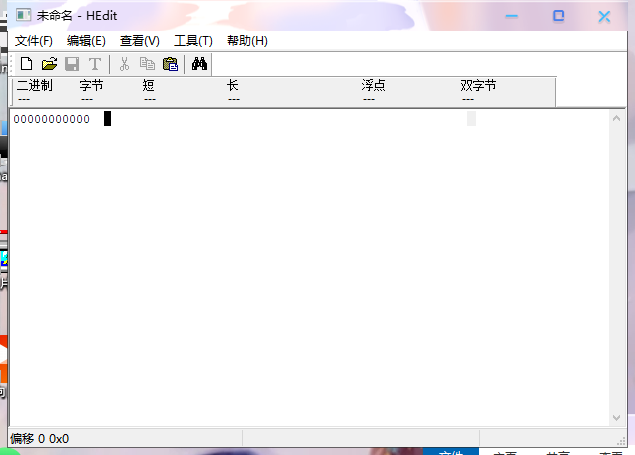This screenshot has height=455, width=635.
Task: Maximize the HEdit window
Action: coord(559,16)
